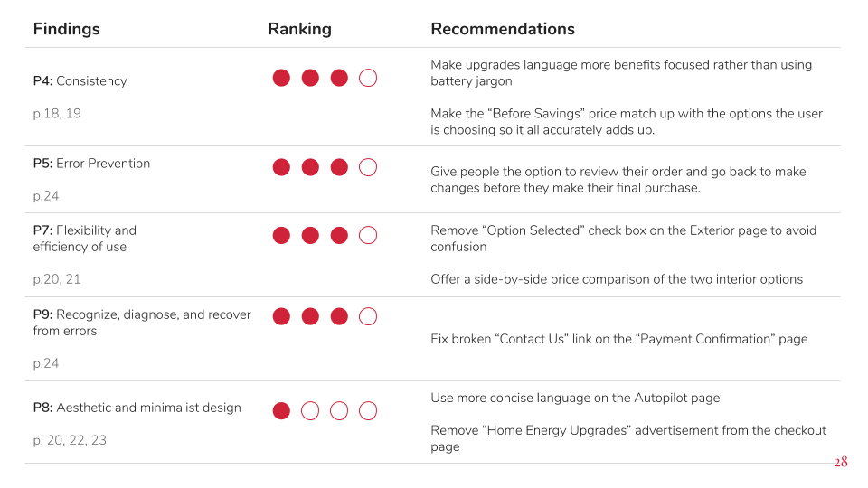This screenshot has width=868, height=488.
Task: Click the Recommendations column header
Action: point(503,29)
